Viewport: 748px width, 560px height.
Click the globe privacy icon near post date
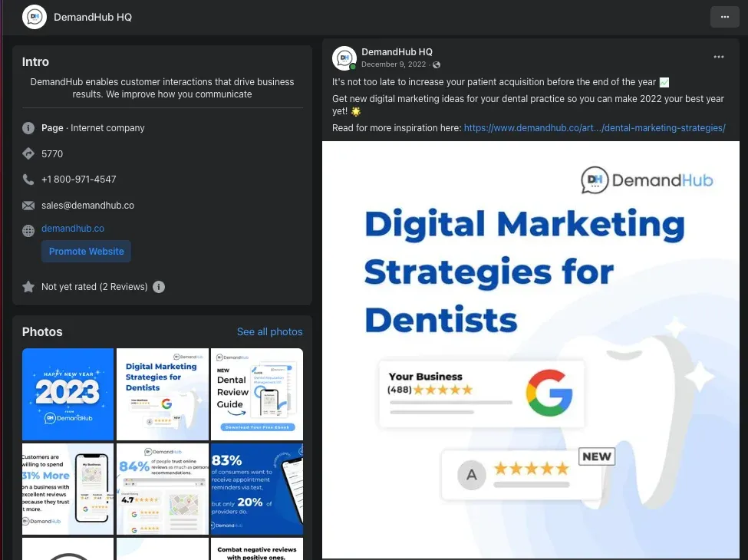click(x=437, y=65)
